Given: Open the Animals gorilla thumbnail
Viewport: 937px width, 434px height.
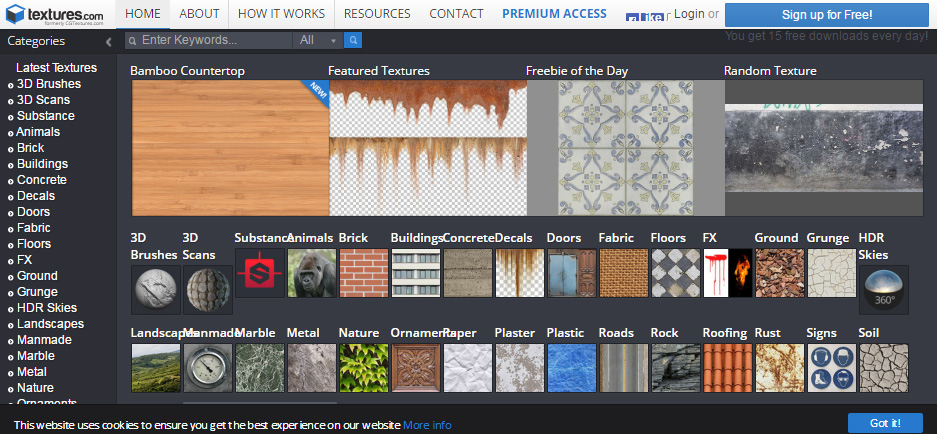Looking at the screenshot, I should [312, 273].
